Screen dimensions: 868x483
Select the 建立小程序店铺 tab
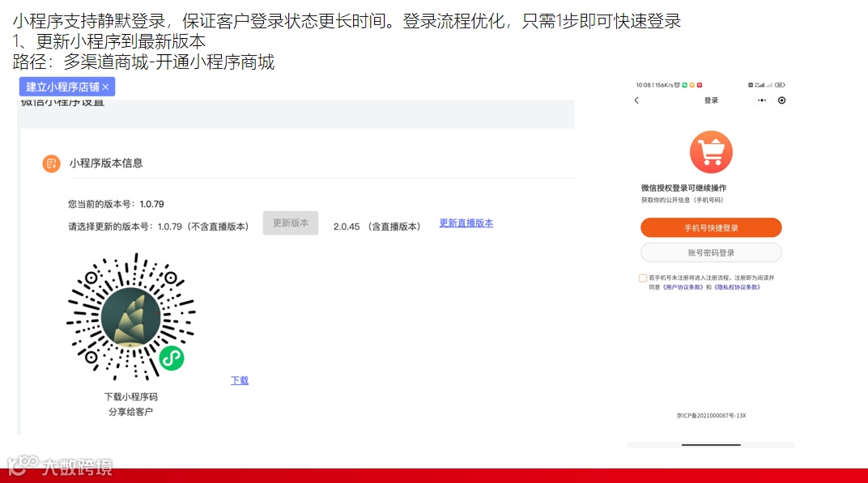[67, 87]
